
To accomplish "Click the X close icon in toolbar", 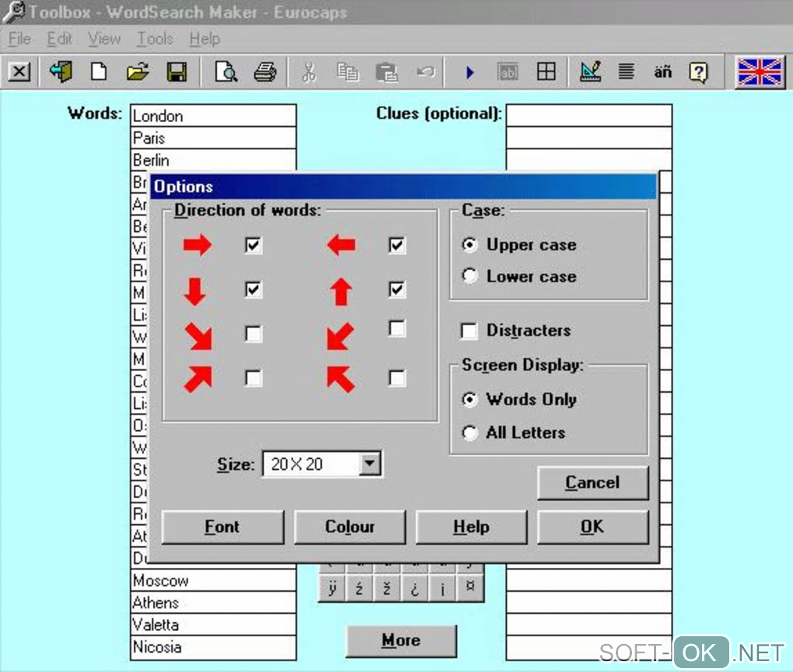I will [x=19, y=72].
